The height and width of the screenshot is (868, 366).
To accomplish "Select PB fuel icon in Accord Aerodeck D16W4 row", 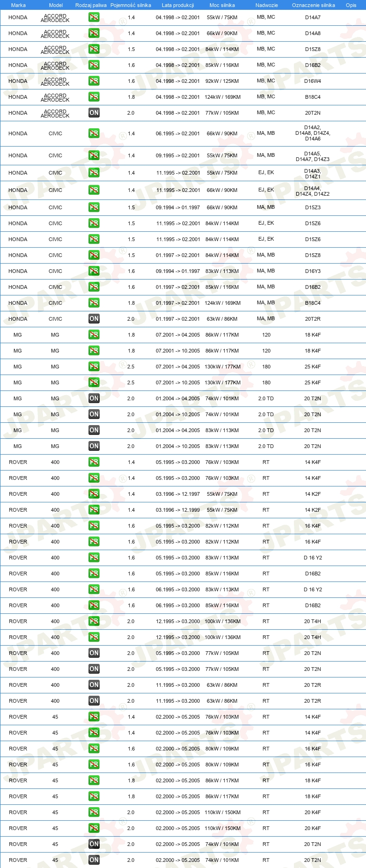I will pyautogui.click(x=94, y=81).
